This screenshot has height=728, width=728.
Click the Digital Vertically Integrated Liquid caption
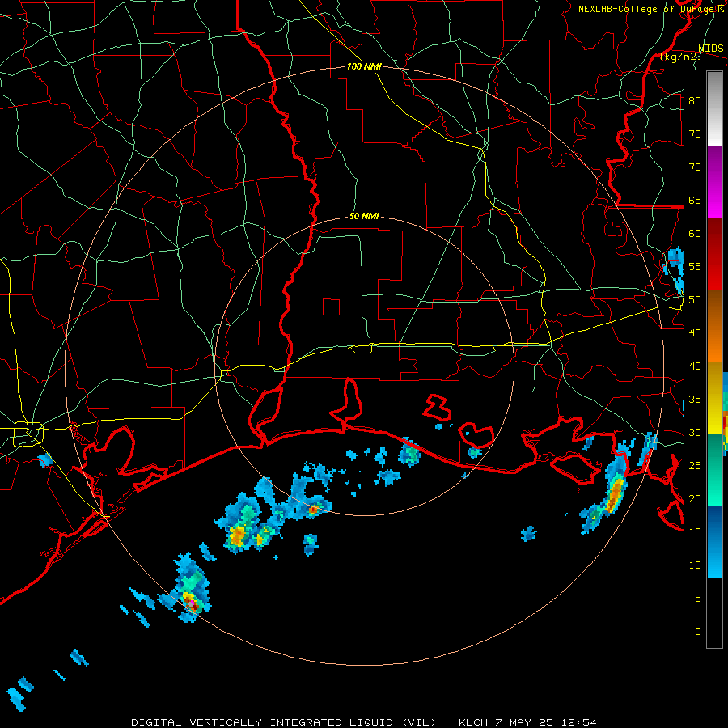[363, 722]
